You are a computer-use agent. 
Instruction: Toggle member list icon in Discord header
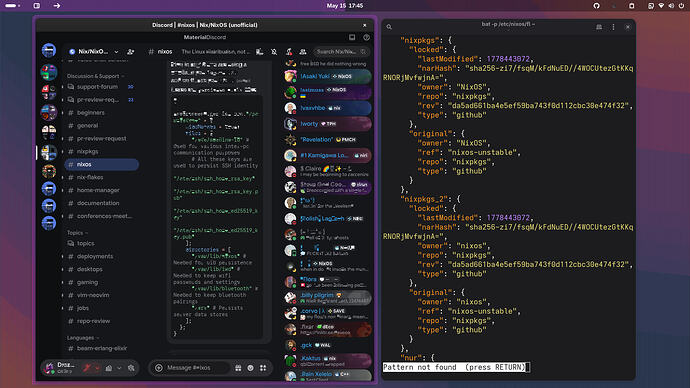tap(303, 52)
